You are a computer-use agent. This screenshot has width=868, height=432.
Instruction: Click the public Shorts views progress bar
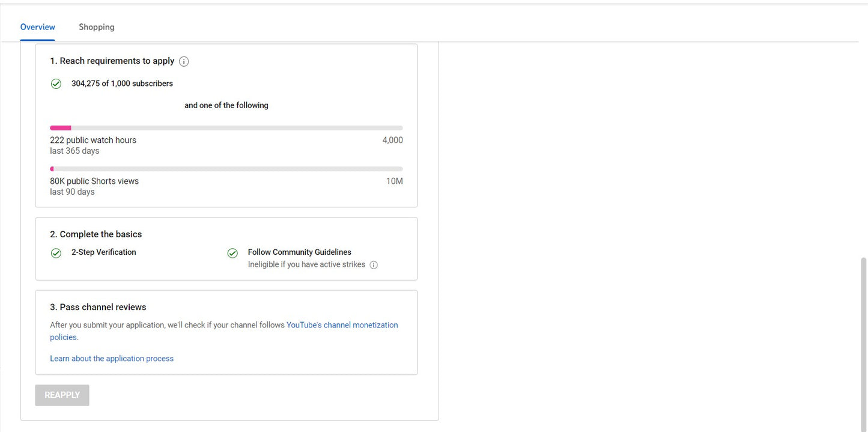tap(226, 169)
